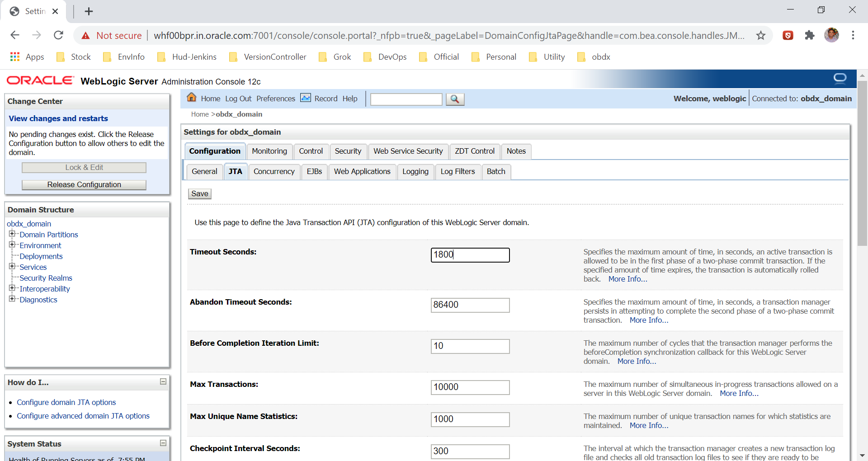Image resolution: width=868 pixels, height=461 pixels.
Task: Expand the Interoperability tree node
Action: tap(12, 288)
